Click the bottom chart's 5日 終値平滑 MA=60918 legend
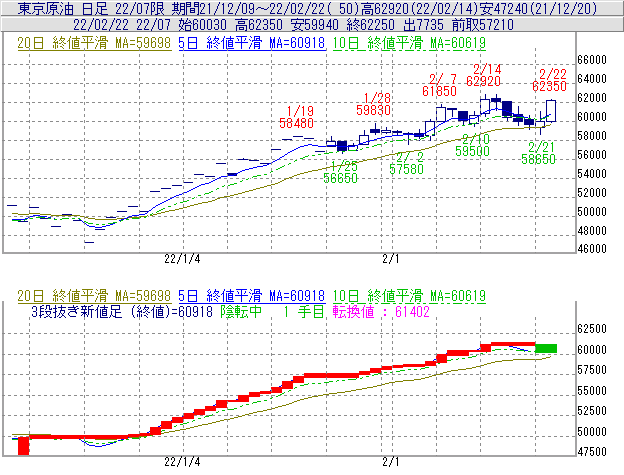 (x=252, y=296)
